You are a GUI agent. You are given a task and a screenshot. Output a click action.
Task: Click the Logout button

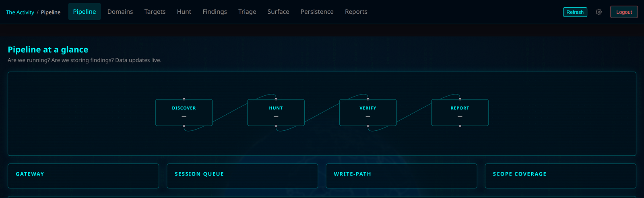tap(624, 12)
